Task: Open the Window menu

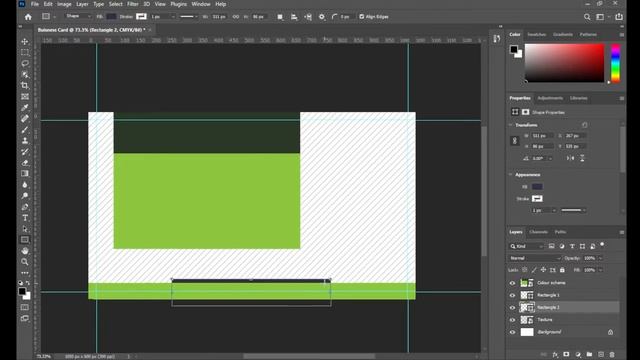Action: 201,4
